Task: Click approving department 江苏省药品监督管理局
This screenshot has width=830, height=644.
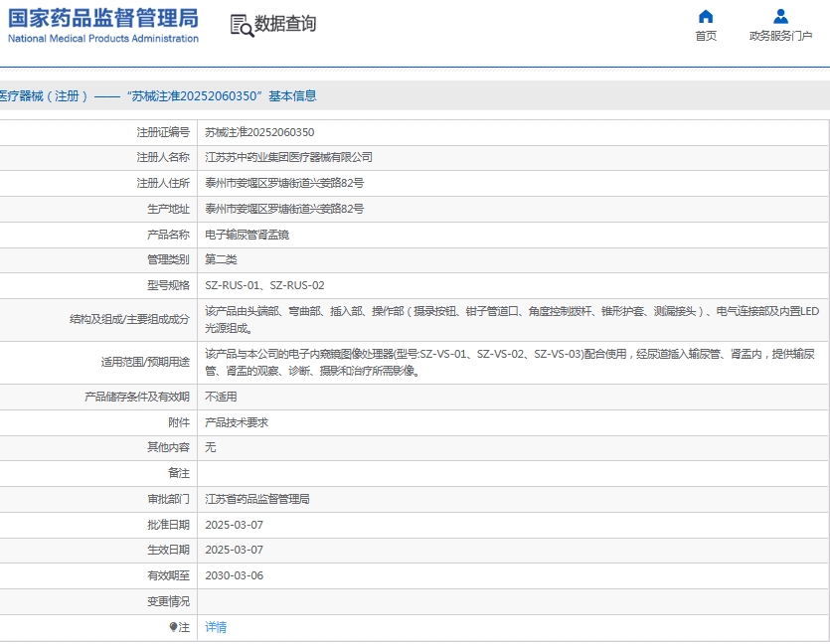Action: [257, 499]
